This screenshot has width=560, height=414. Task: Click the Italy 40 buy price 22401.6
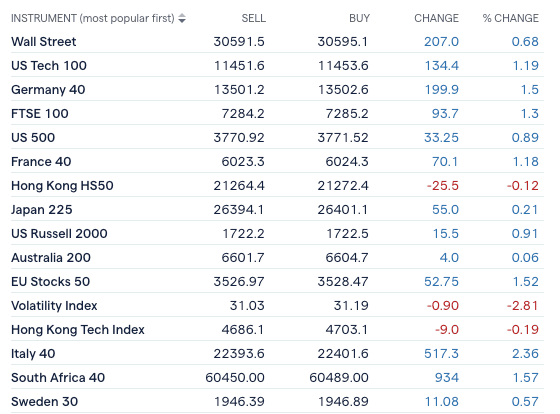(x=343, y=354)
